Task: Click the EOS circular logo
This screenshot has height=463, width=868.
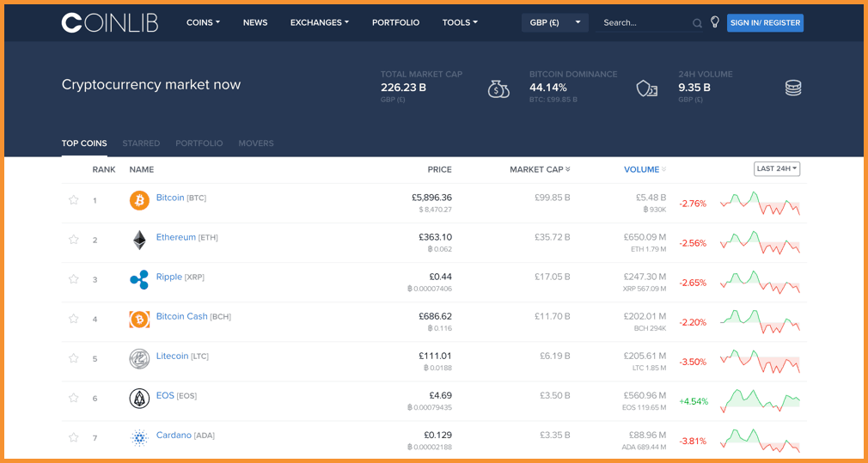Action: pos(139,399)
